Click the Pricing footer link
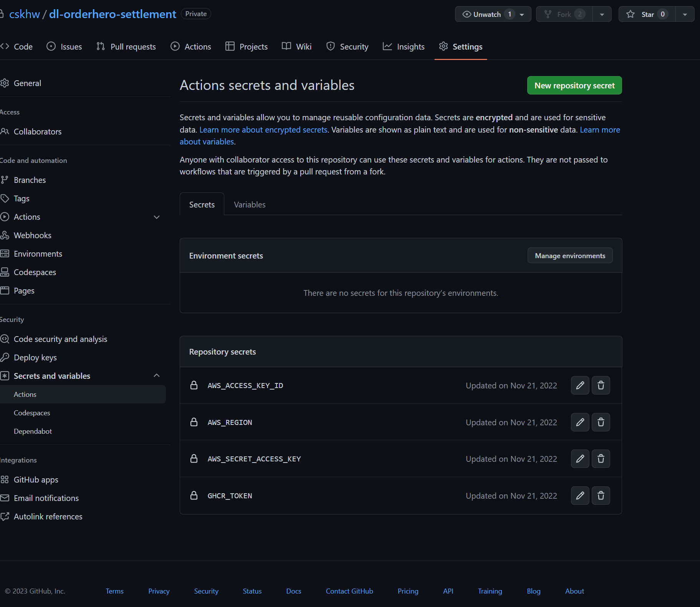 pos(408,591)
